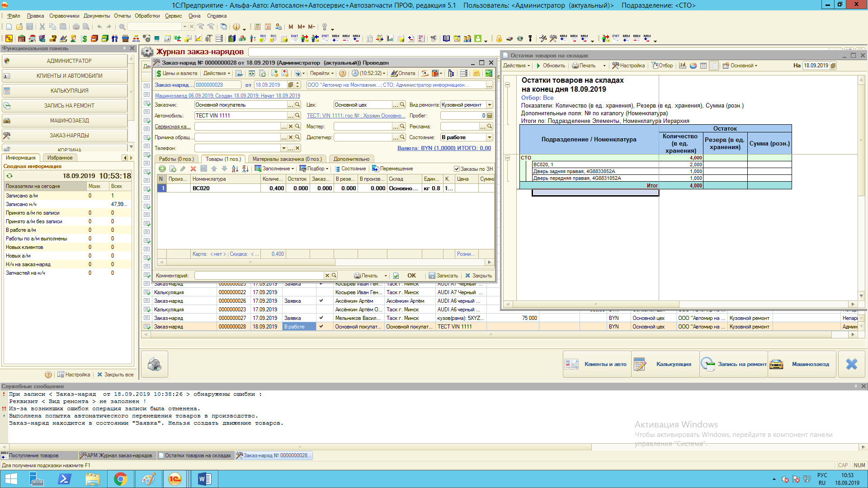Click green add row icon in Товары tab
This screenshot has height=488, width=868.
click(x=162, y=169)
